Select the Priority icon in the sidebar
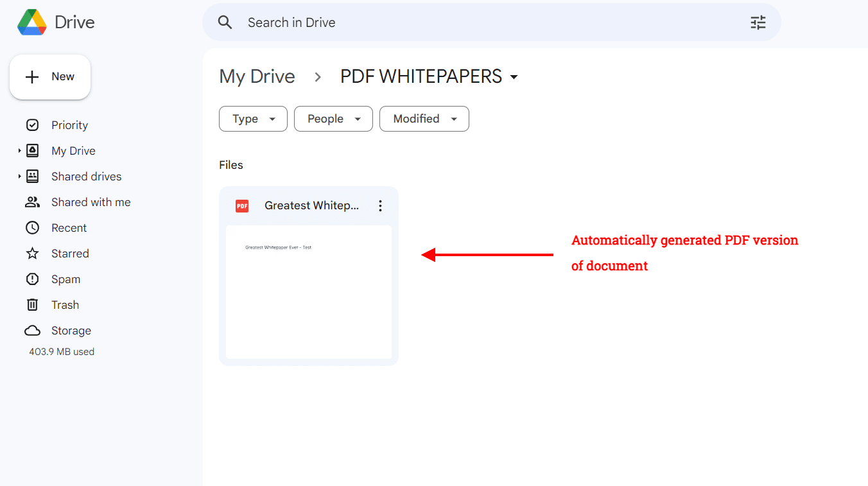 coord(33,125)
